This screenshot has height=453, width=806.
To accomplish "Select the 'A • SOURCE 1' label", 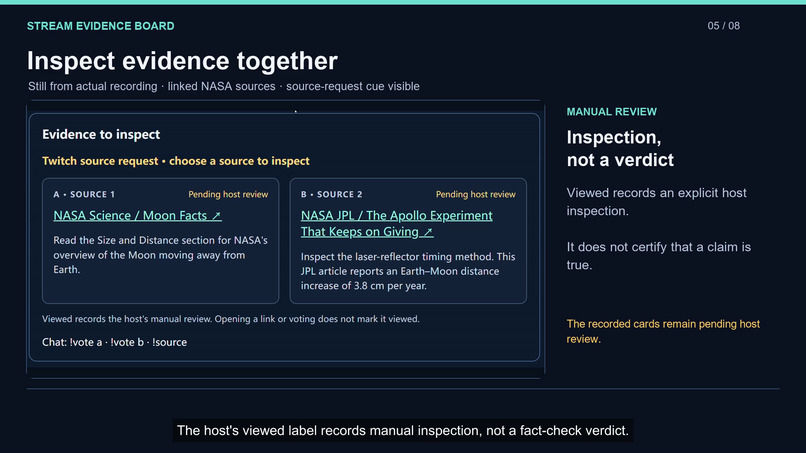I will pos(84,194).
